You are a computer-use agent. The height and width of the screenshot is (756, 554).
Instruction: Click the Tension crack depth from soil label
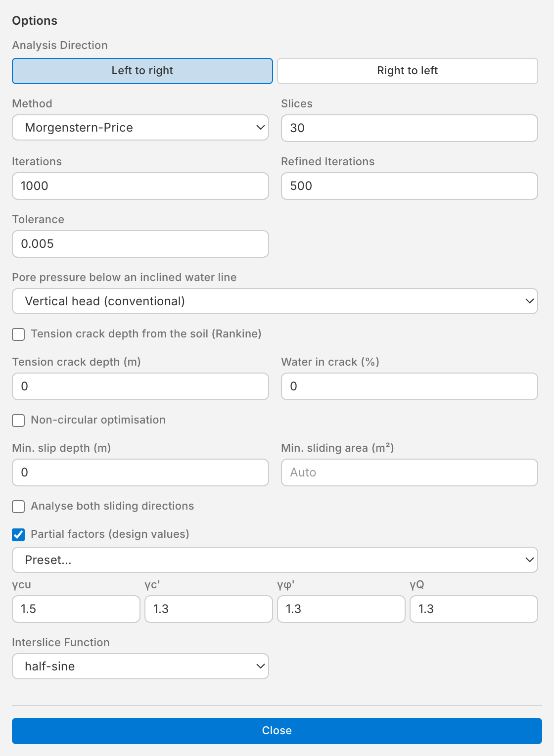pyautogui.click(x=146, y=334)
